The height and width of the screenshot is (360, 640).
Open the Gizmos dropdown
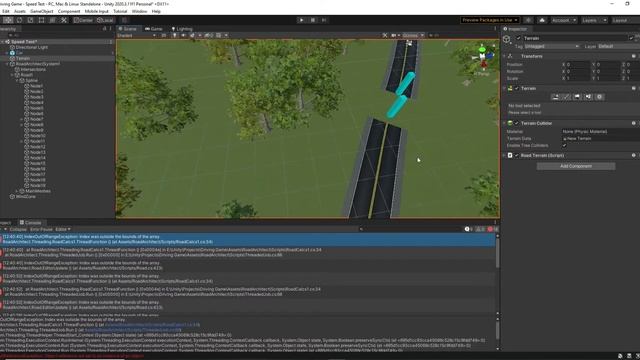point(413,36)
